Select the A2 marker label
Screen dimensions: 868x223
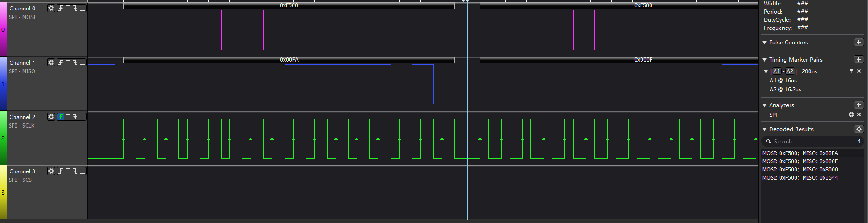click(x=790, y=71)
